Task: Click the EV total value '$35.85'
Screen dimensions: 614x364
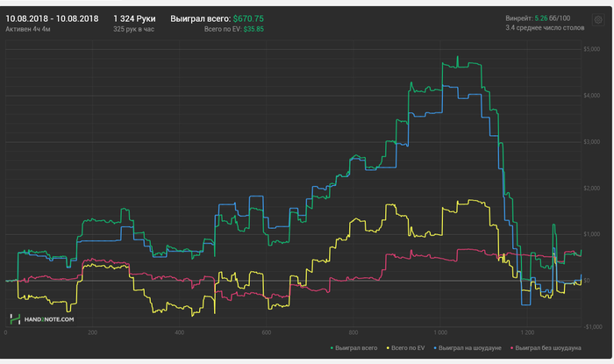Action: (253, 29)
